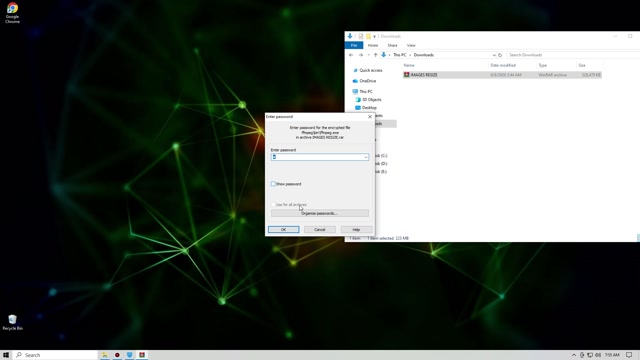The image size is (640, 360).
Task: Go up one folder level
Action: pos(376,55)
